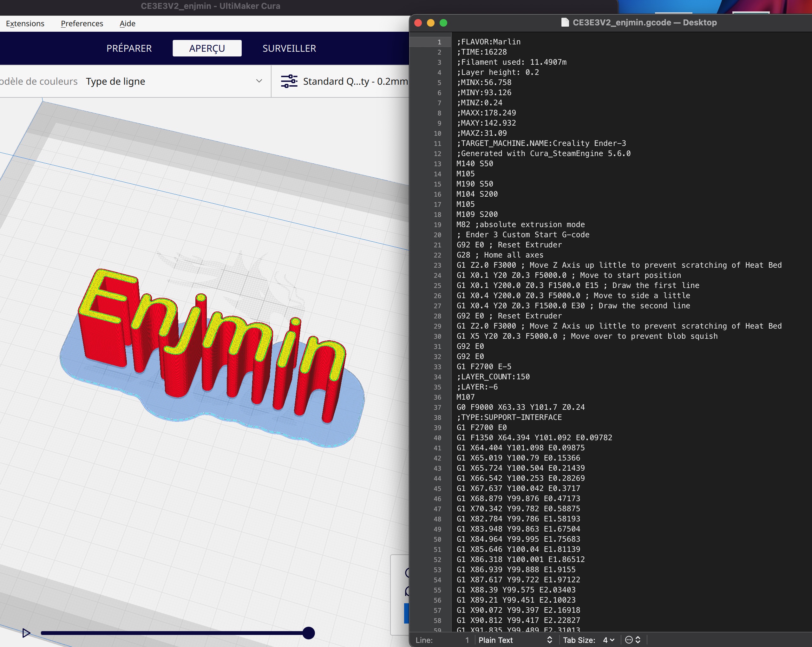
Task: Click the line ;FLAVOR:Marlin
Action: coord(488,42)
